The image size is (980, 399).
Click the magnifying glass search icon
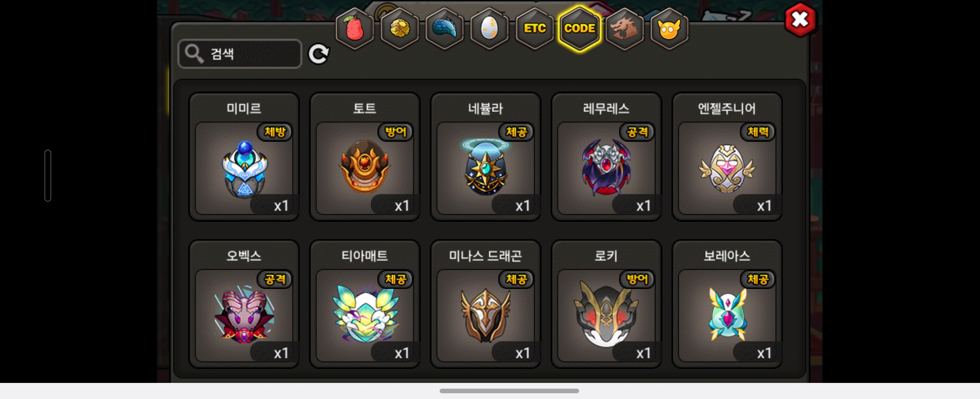click(194, 54)
